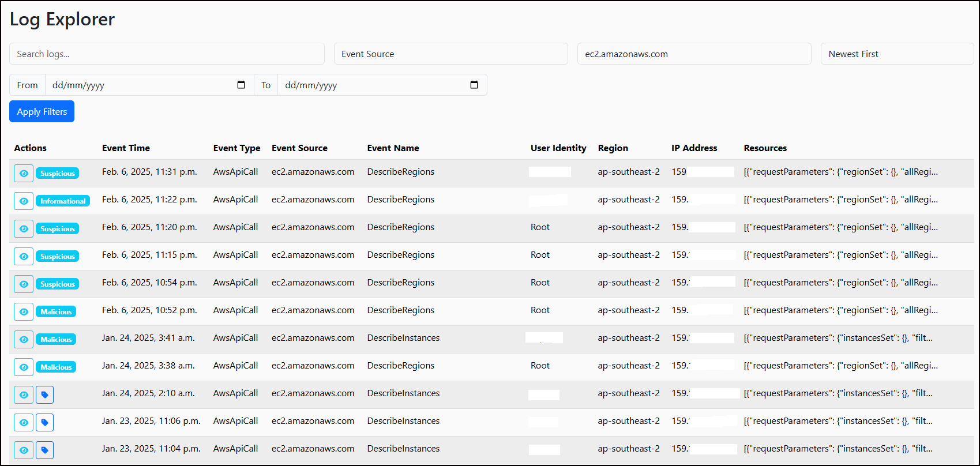The height and width of the screenshot is (466, 980).
Task: View the Feb. 6 10:52 p.m. Malicious event
Action: point(24,312)
